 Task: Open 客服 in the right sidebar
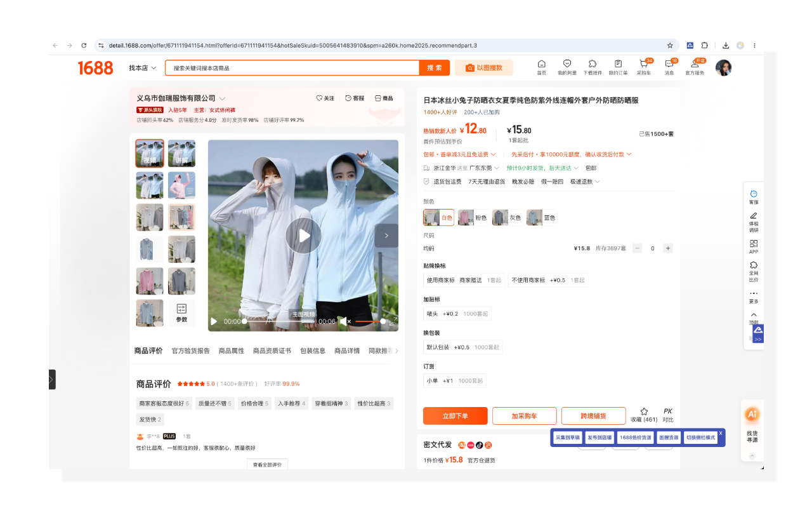[x=754, y=197]
